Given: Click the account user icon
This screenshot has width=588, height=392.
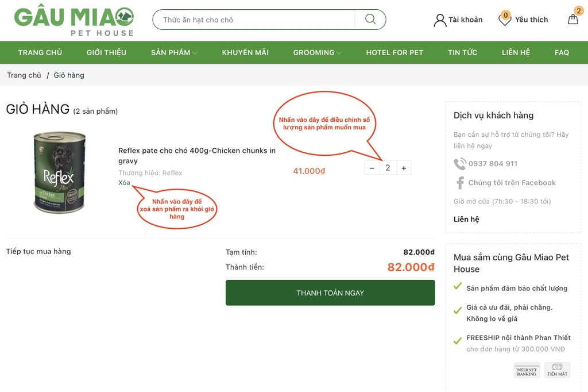Looking at the screenshot, I should pyautogui.click(x=440, y=20).
